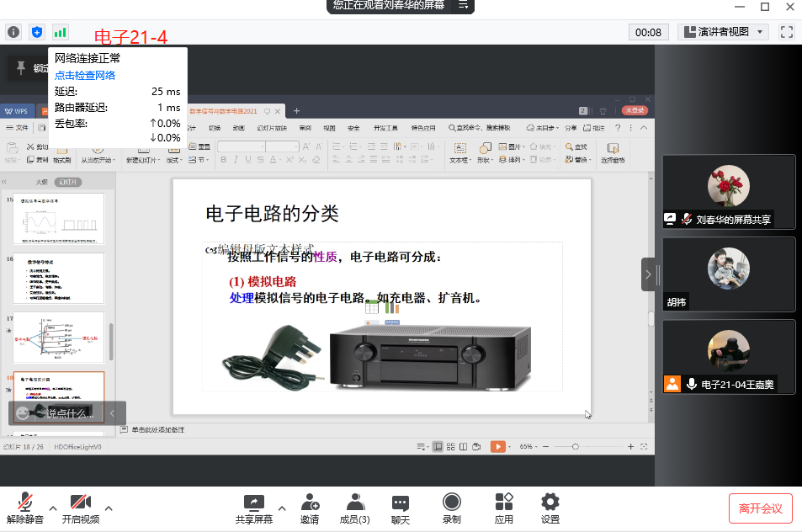The height and width of the screenshot is (532, 802).
Task: Click 离开会议 leave meeting button
Action: (x=760, y=508)
